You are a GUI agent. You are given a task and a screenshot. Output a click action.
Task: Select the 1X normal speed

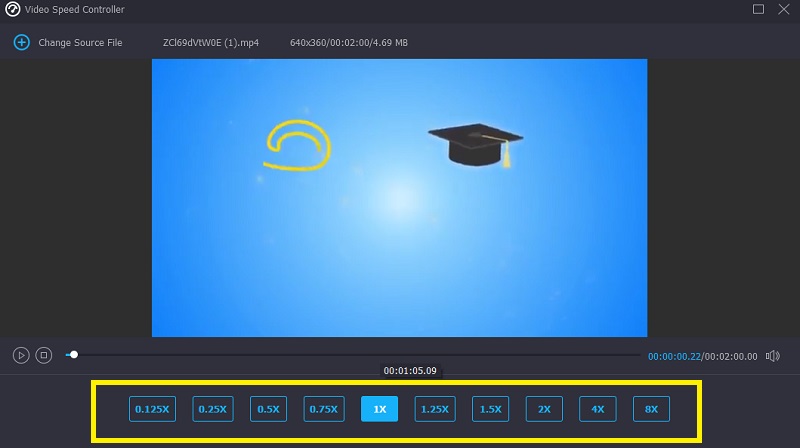click(x=379, y=409)
